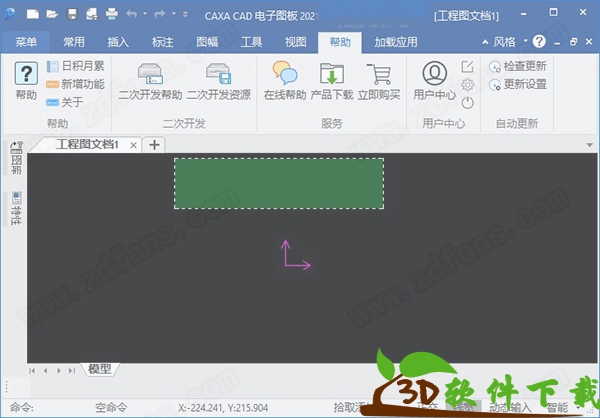The image size is (600, 418).
Task: Add a new document tab with plus button
Action: point(154,145)
